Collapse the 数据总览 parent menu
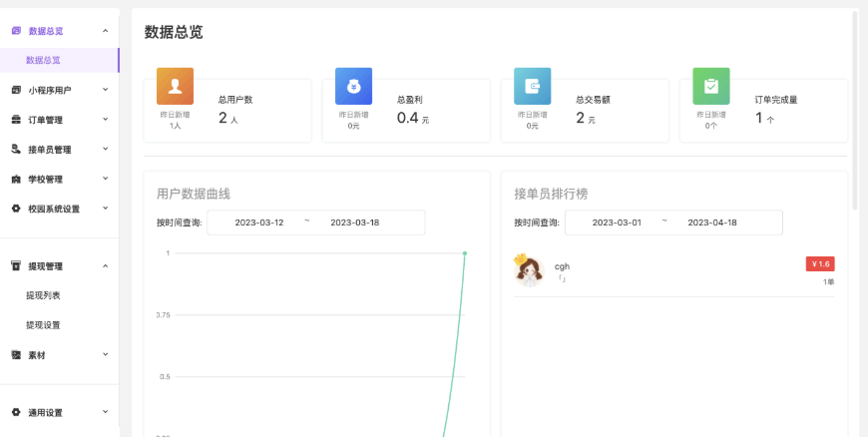This screenshot has height=437, width=868. click(105, 31)
